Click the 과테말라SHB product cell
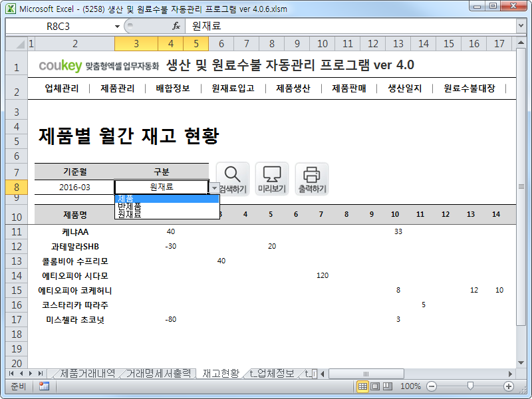 coord(74,246)
